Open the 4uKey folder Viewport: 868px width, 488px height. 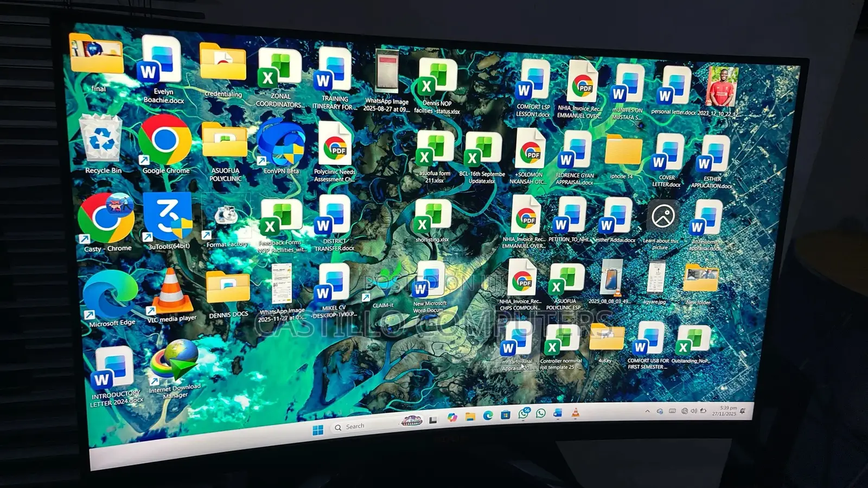(x=607, y=343)
